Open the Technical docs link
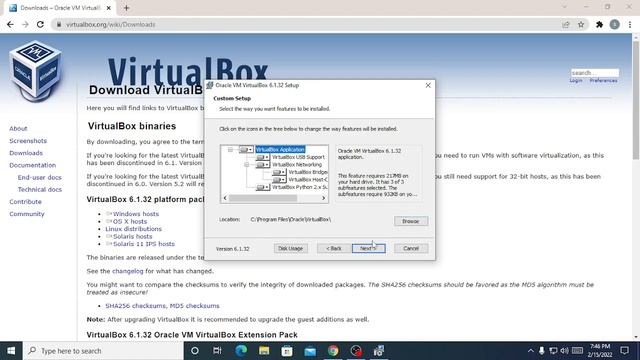Viewport: 640px width, 360px height. 40,190
